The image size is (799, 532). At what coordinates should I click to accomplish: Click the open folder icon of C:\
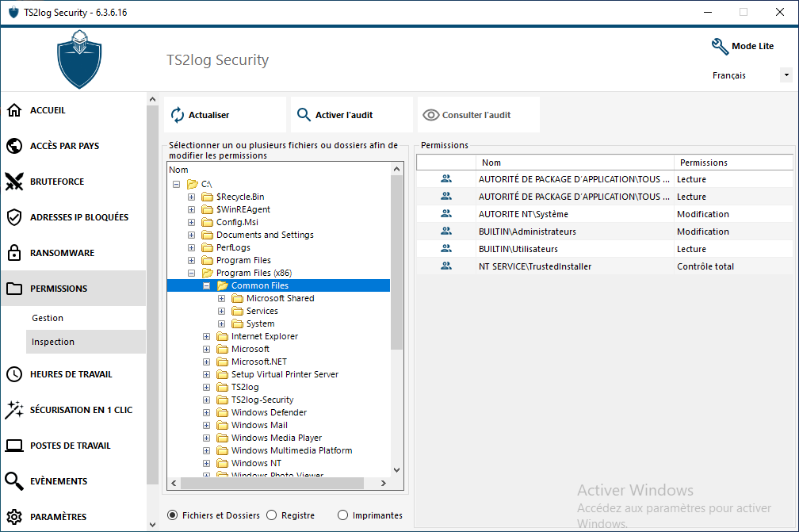click(192, 184)
